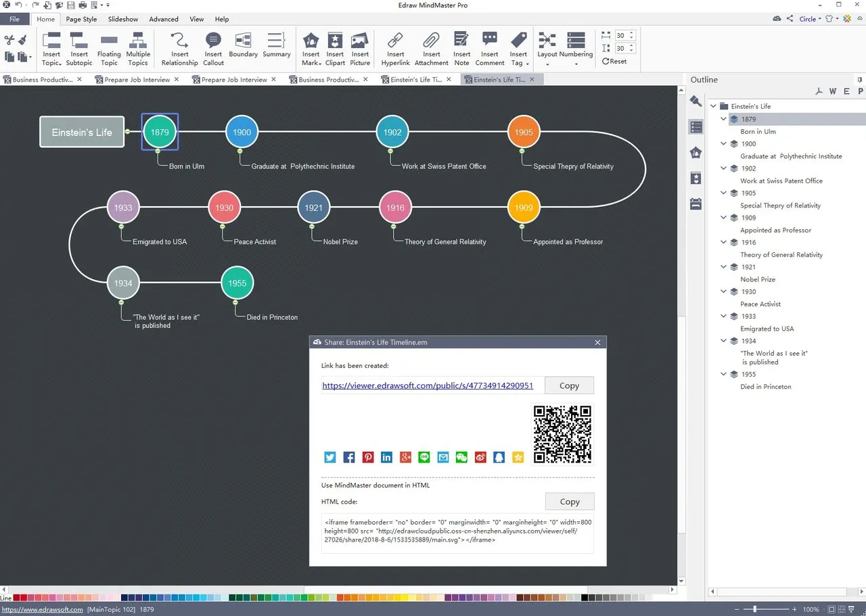
Task: Open Insert Clipart
Action: (x=335, y=49)
